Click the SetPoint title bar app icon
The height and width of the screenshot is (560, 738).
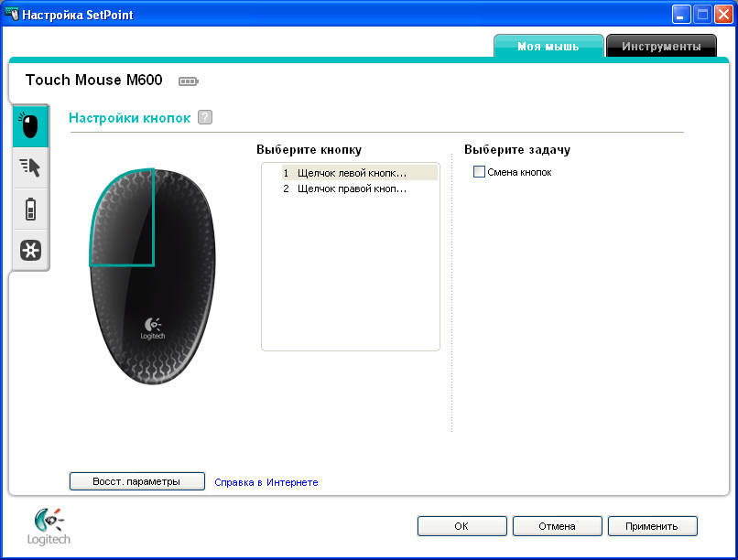11,14
